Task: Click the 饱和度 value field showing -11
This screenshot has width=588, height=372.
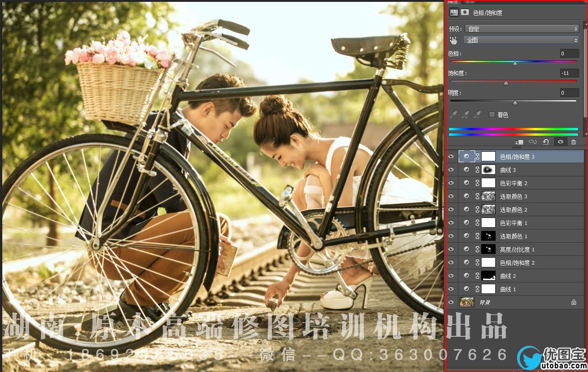Action: coord(569,73)
